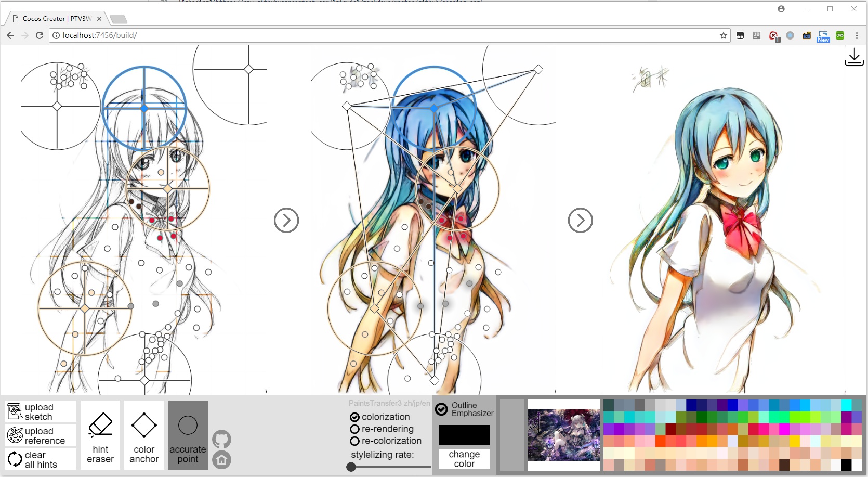Image resolution: width=868 pixels, height=477 pixels.
Task: Click the home icon near GitHub icon
Action: click(222, 460)
